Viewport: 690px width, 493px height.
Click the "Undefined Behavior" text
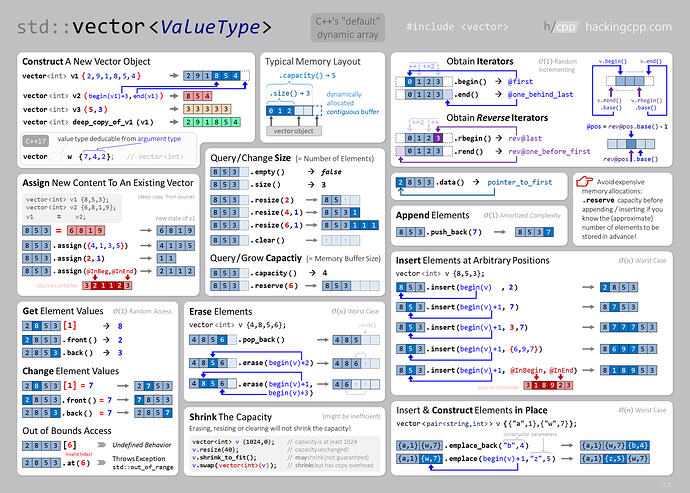[x=142, y=445]
